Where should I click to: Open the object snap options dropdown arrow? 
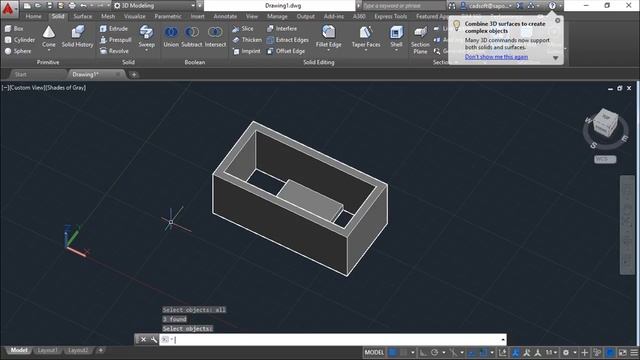coord(492,352)
